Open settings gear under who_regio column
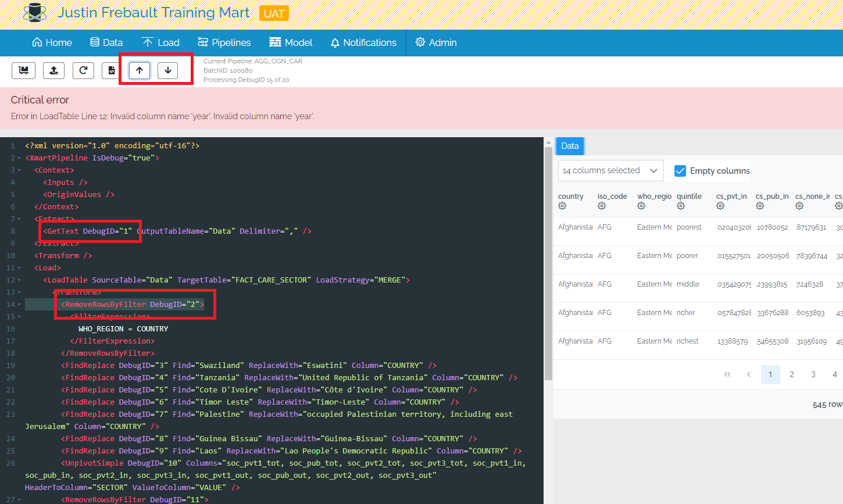 click(641, 206)
